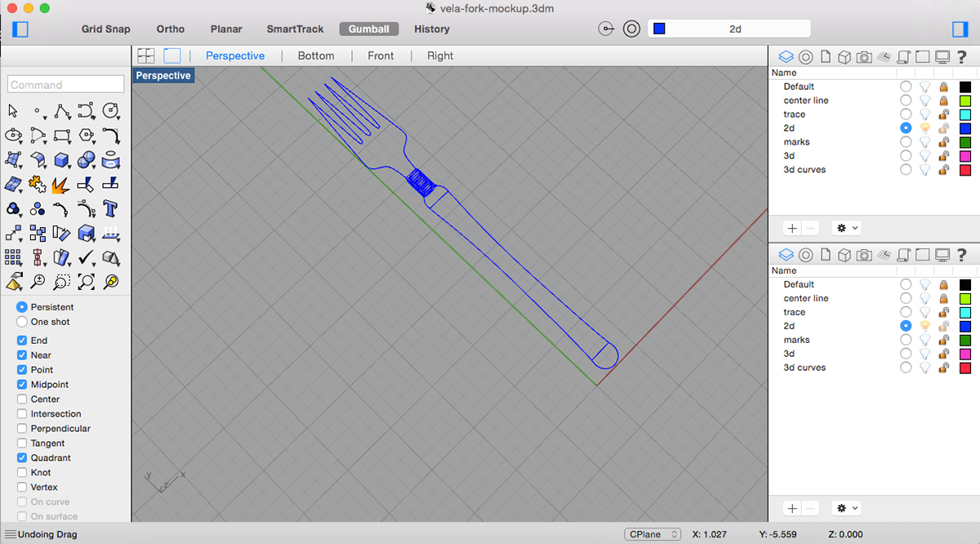Click the Command input field
The image size is (980, 544).
(x=66, y=84)
